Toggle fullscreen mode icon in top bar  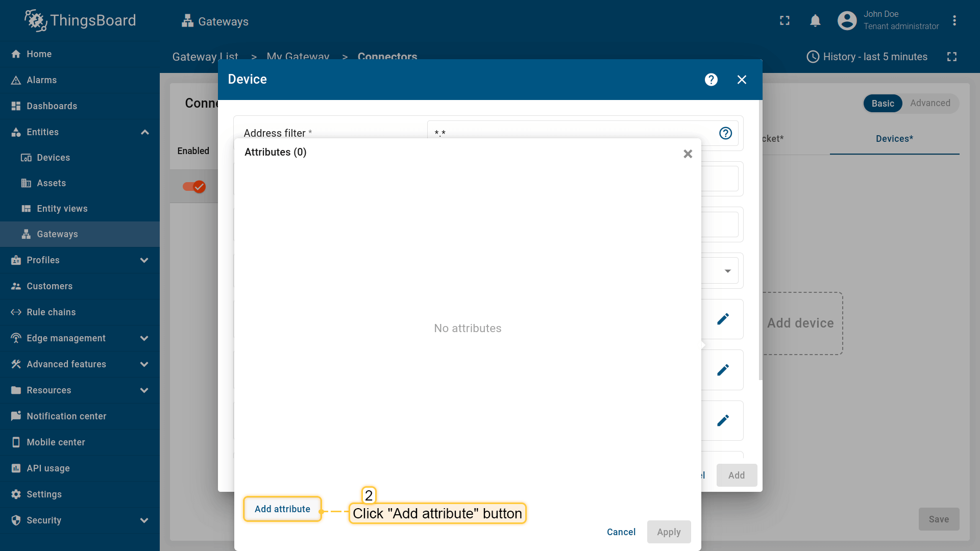(x=785, y=21)
